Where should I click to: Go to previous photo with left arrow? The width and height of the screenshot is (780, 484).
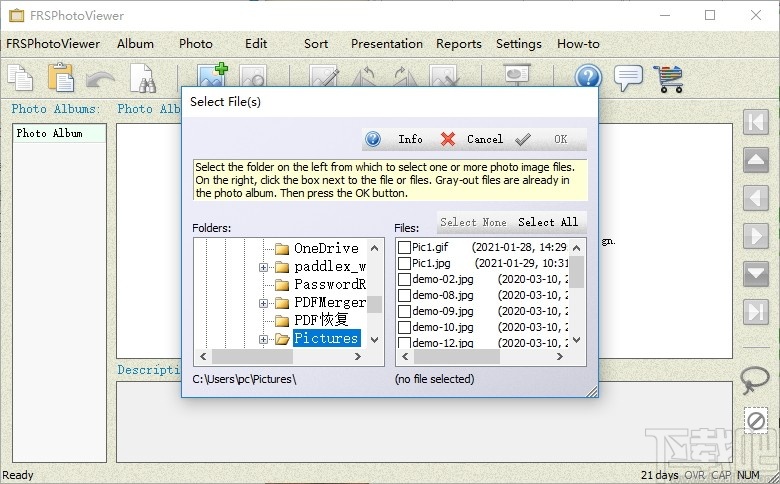coord(756,198)
